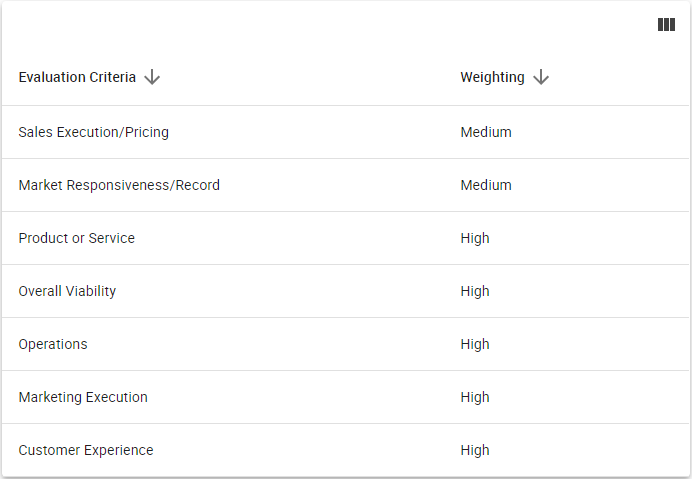The height and width of the screenshot is (479, 692).
Task: Click High weighting for Product or Service
Action: [475, 238]
